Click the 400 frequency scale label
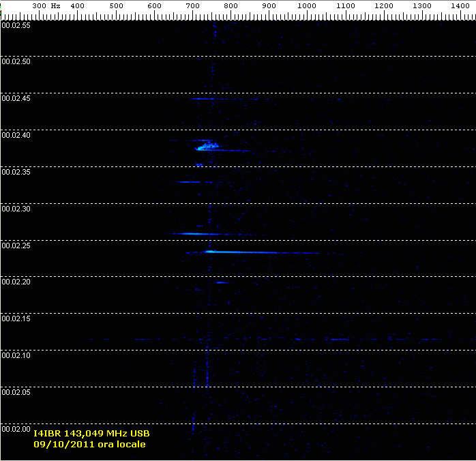The image size is (476, 461). tap(78, 5)
